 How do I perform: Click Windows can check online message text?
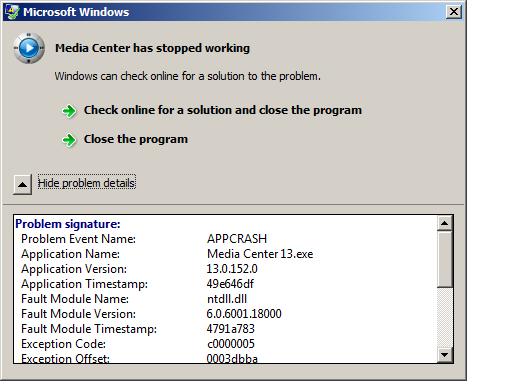(187, 76)
